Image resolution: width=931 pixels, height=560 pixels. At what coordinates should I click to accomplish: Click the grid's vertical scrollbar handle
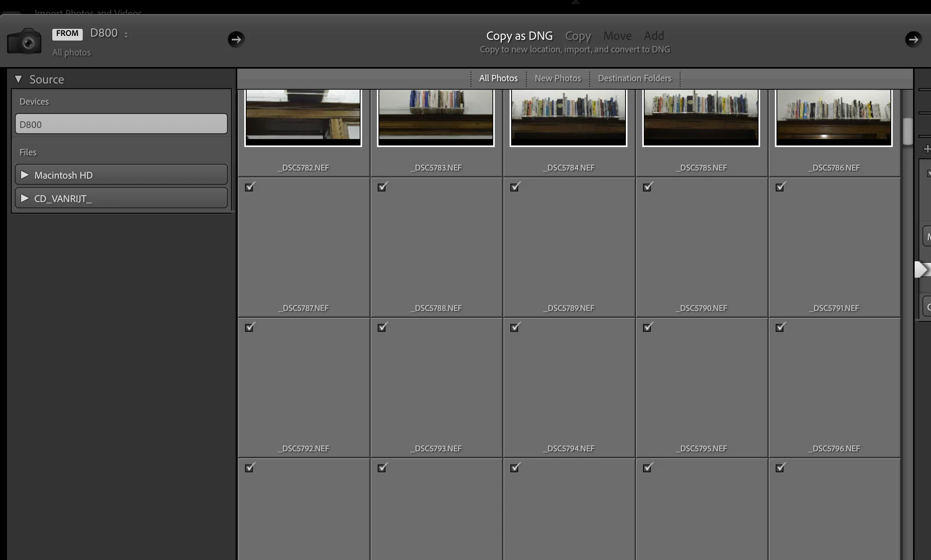coord(908,131)
